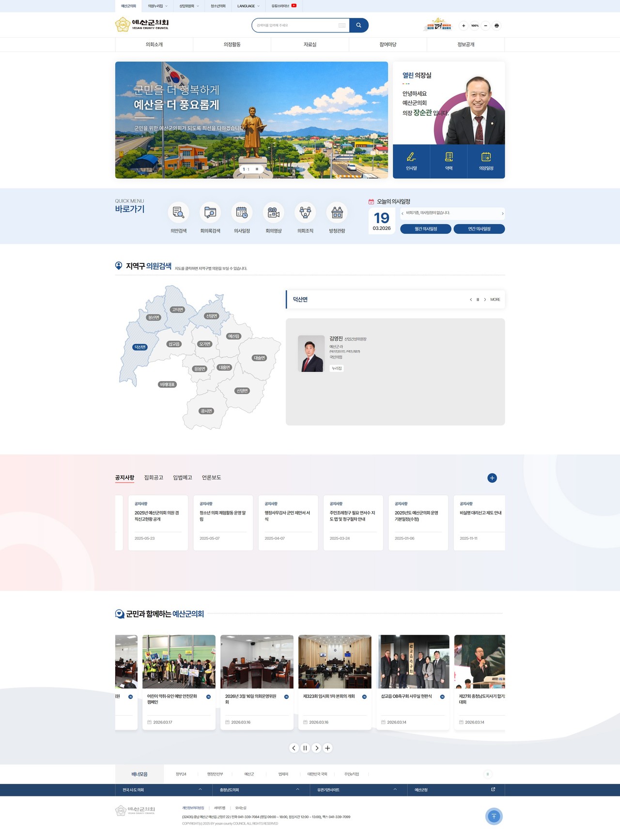Image resolution: width=620 pixels, height=840 pixels.
Task: Pause the 덕산면 member rotation
Action: [x=478, y=300]
